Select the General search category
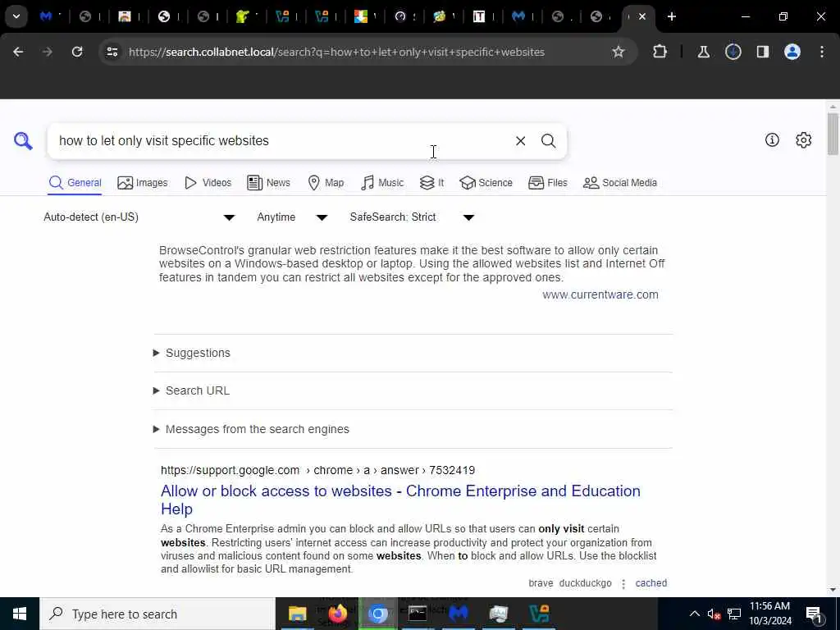Screen dimensions: 840x630 click(x=75, y=183)
